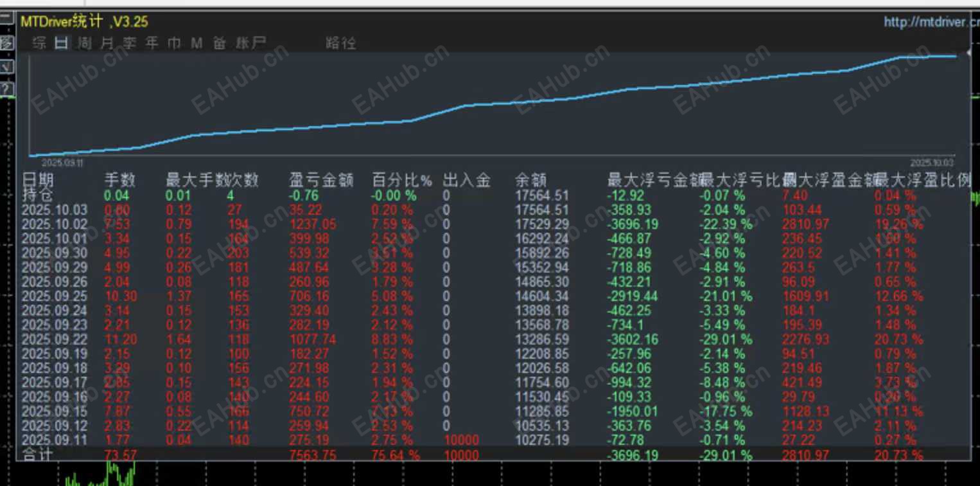Select the M tab
This screenshot has width=980, height=486.
197,43
